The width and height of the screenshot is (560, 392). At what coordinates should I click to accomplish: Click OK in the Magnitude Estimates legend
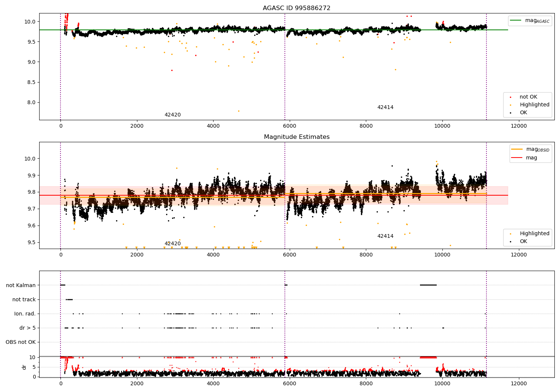tap(523, 242)
